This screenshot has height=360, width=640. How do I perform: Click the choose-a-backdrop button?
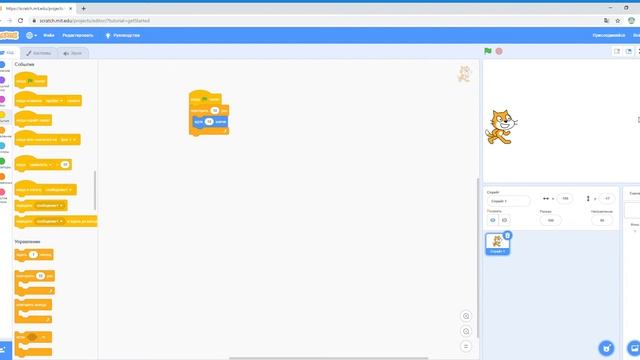coord(634,348)
